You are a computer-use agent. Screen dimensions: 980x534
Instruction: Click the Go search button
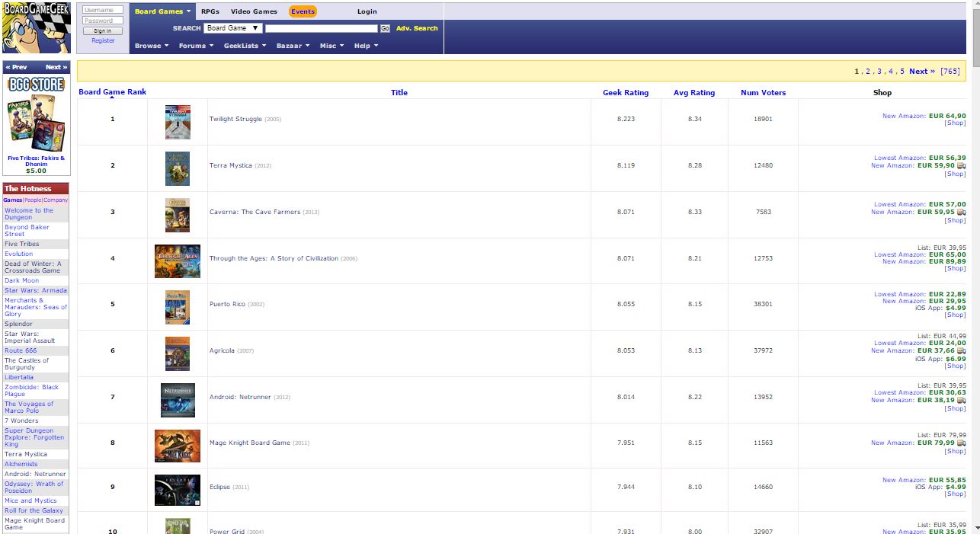click(385, 28)
